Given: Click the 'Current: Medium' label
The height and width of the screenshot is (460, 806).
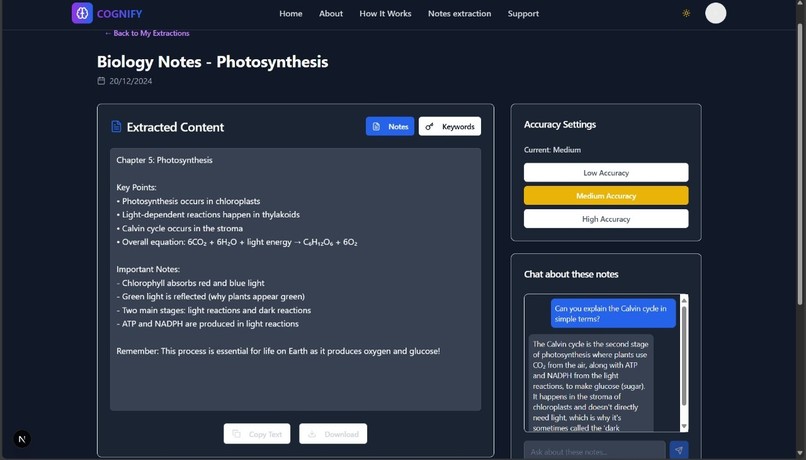Looking at the screenshot, I should pyautogui.click(x=552, y=150).
